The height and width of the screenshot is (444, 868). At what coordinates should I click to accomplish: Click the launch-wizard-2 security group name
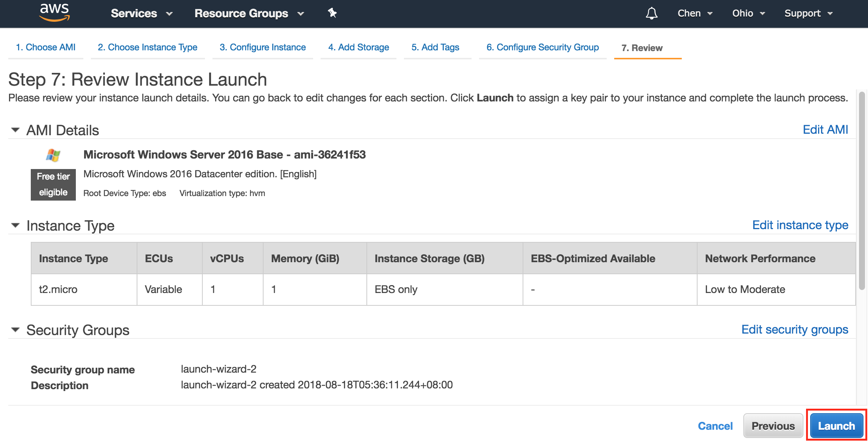(219, 369)
